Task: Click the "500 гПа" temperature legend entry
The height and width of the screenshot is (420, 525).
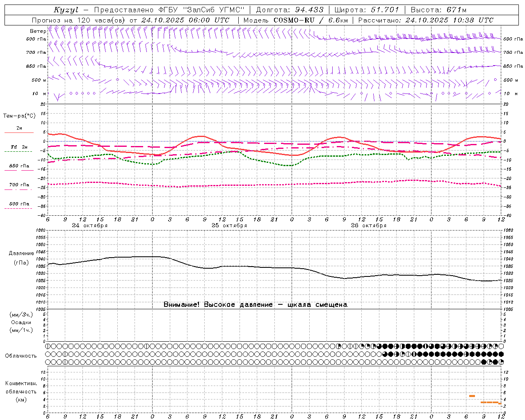Action: click(x=19, y=204)
